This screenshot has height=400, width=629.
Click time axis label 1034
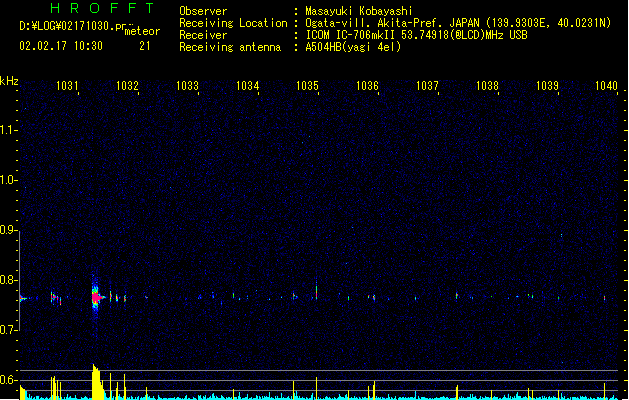click(248, 85)
